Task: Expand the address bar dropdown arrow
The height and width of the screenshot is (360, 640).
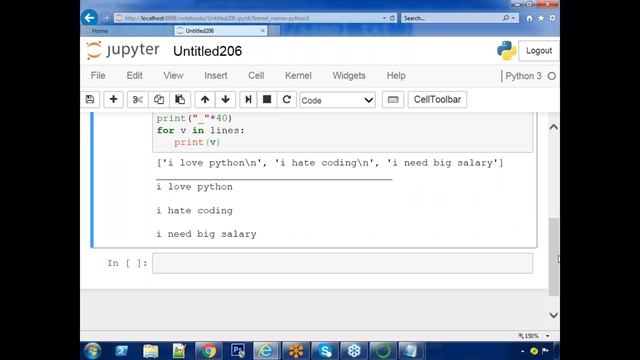Action: [x=384, y=18]
